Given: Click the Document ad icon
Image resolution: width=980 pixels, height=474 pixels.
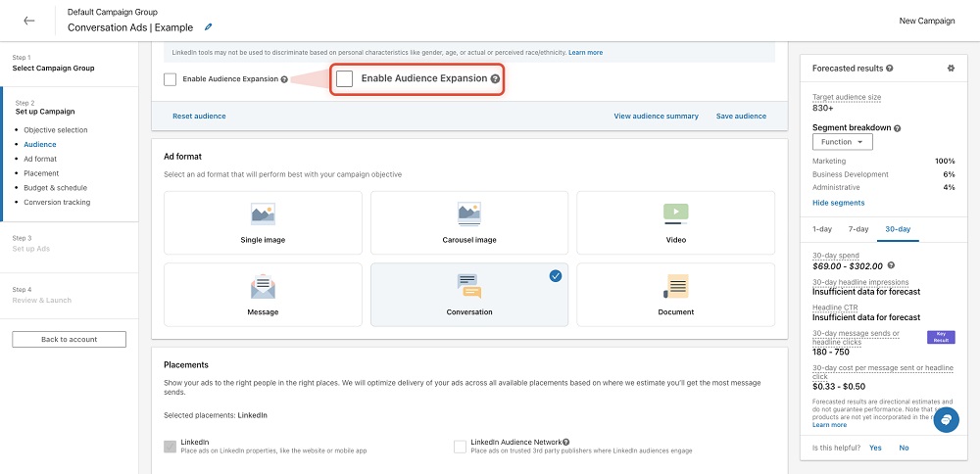Looking at the screenshot, I should 675,286.
